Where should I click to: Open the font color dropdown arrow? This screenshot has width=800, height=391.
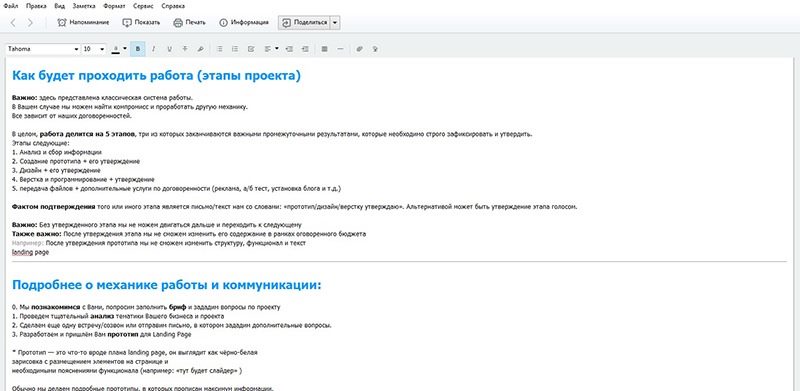click(125, 48)
